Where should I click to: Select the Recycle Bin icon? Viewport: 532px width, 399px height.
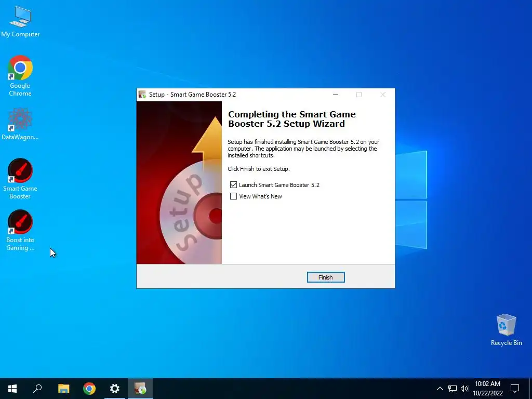[x=506, y=330]
